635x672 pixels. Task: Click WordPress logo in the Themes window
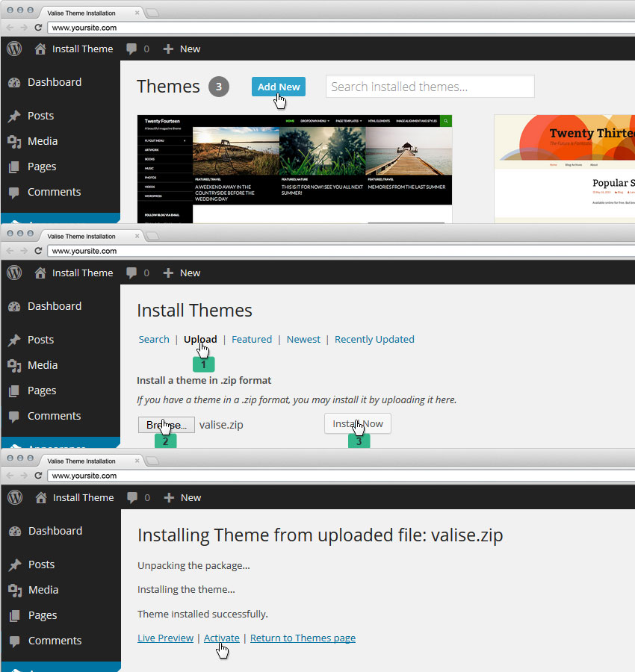[14, 49]
